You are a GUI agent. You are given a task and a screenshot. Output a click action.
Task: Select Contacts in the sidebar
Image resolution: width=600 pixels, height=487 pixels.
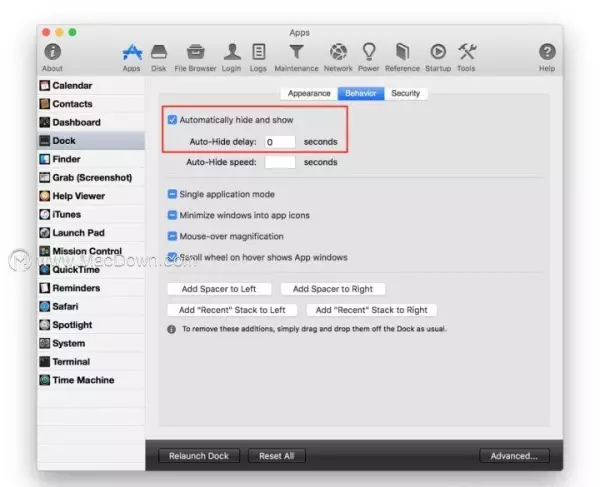pos(91,104)
